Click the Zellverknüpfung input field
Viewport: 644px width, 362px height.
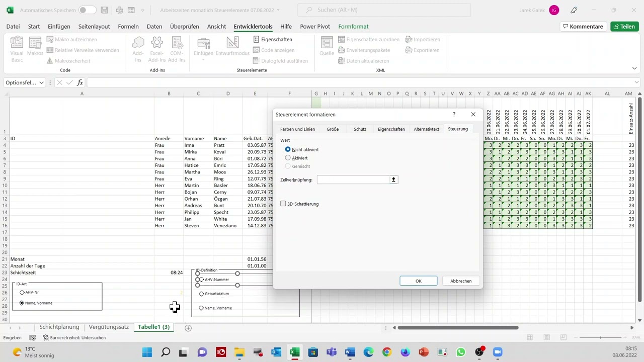coord(353,179)
